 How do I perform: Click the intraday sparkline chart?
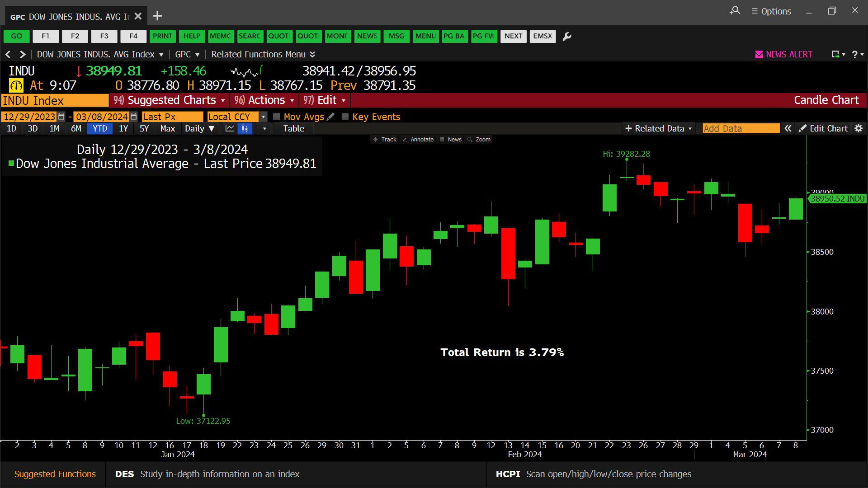coord(247,71)
